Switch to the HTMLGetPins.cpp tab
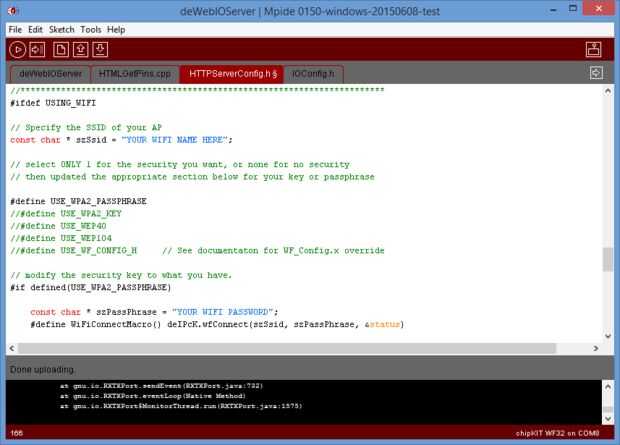Image resolution: width=620 pixels, height=445 pixels. (x=135, y=74)
